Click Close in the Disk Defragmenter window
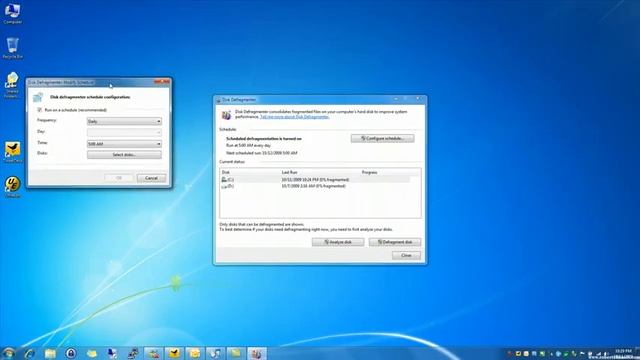Screen dimensions: 640x360 point(406,256)
